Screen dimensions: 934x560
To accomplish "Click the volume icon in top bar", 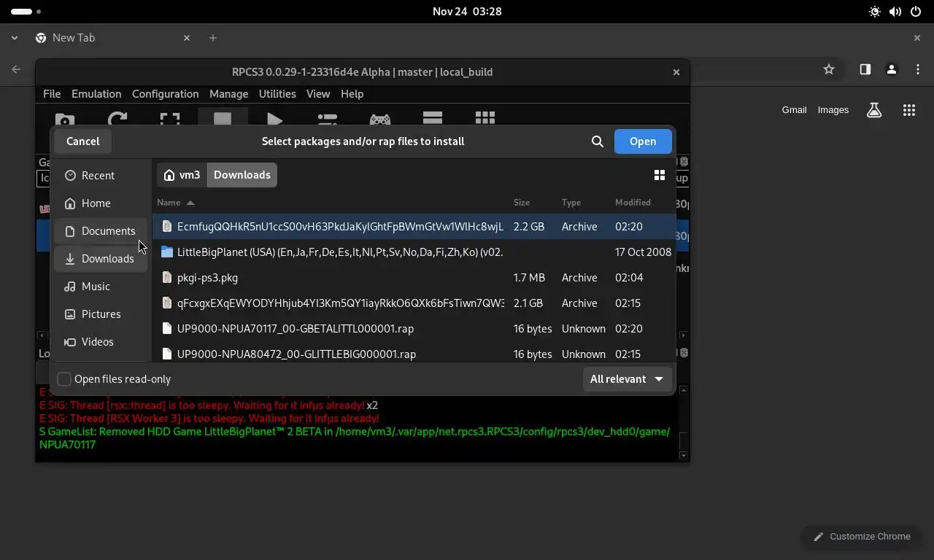I will click(x=895, y=12).
